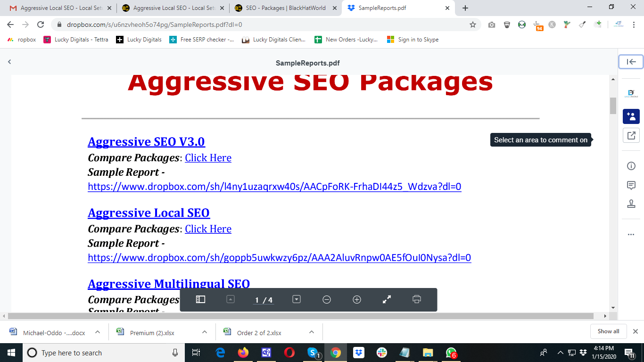Click the PDF page number field

(x=257, y=300)
